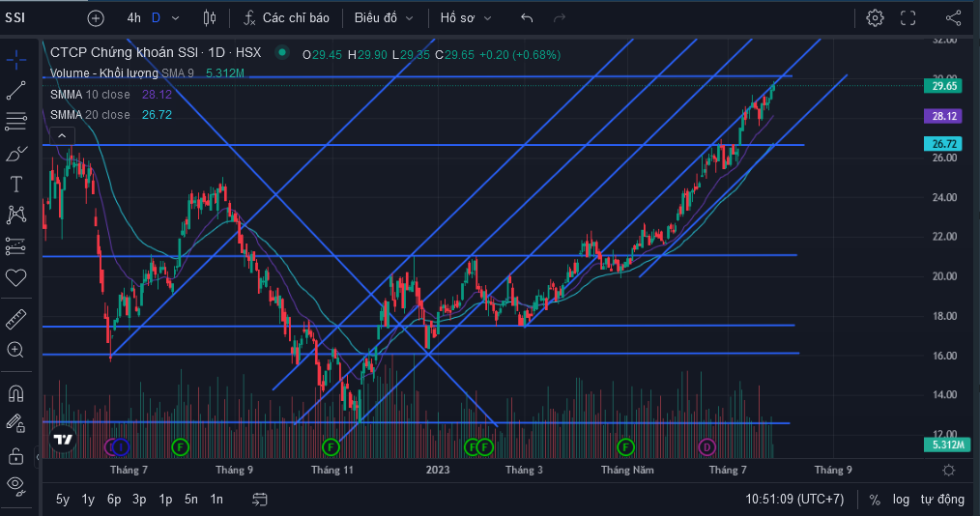Open the forecasting and measurement tools
The height and width of the screenshot is (516, 980).
point(15,246)
